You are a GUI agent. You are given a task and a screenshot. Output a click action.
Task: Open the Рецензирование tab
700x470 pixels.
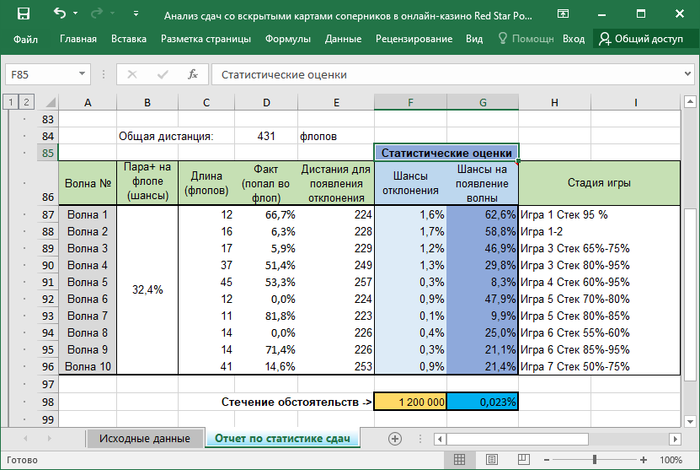(x=414, y=39)
